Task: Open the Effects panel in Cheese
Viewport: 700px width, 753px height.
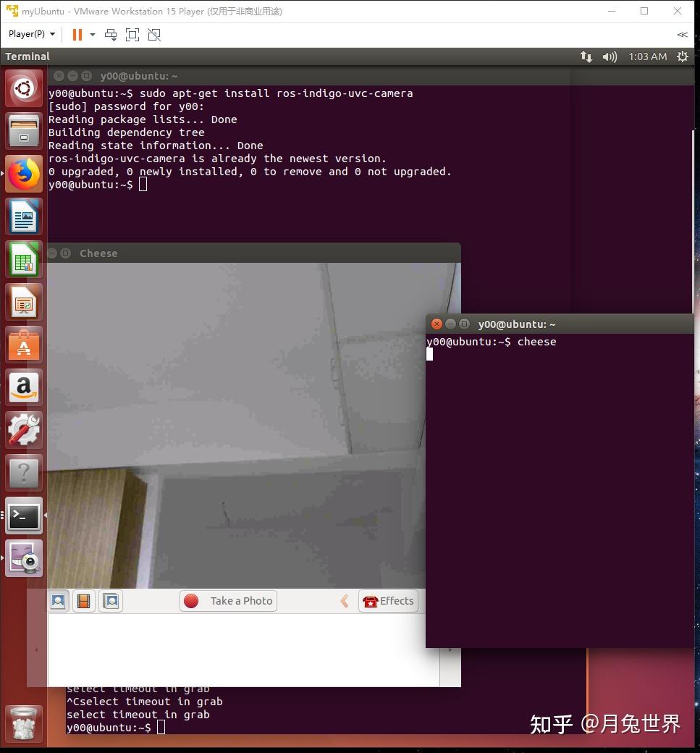Action: 389,601
